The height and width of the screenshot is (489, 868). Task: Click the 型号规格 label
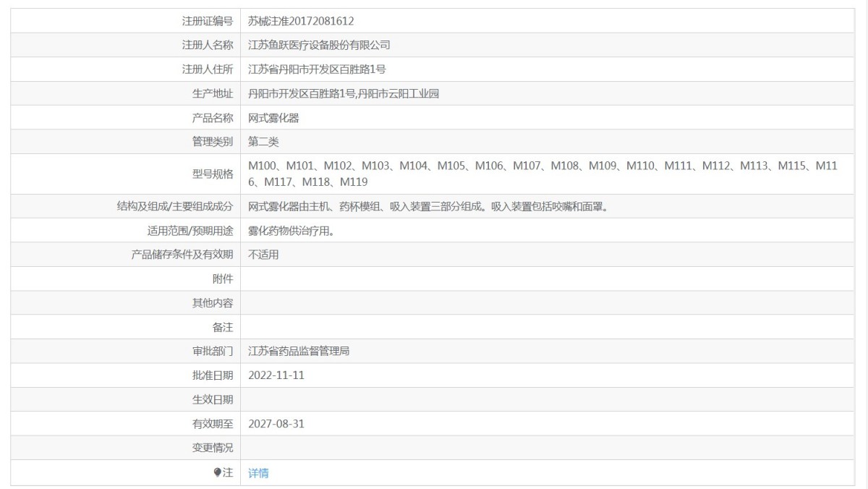(x=213, y=174)
